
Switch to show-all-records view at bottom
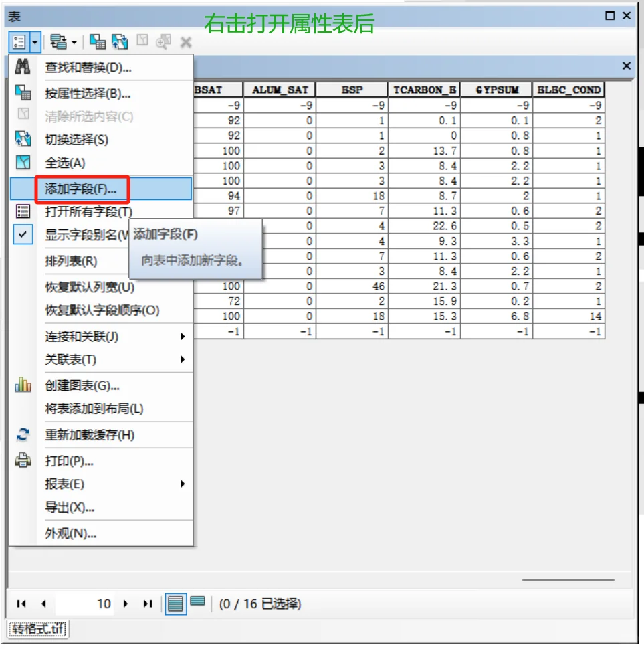coord(175,604)
